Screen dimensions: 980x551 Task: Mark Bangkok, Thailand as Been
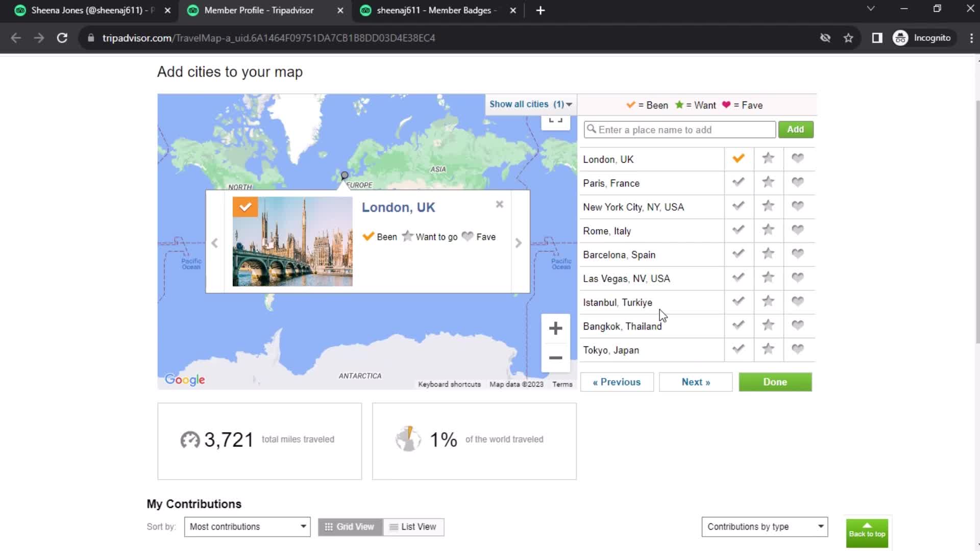[x=738, y=325]
